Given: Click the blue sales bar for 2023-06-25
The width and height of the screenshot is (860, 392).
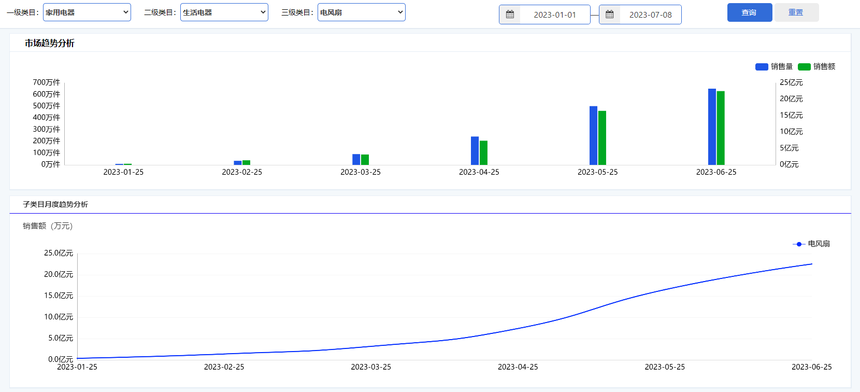Looking at the screenshot, I should point(711,127).
